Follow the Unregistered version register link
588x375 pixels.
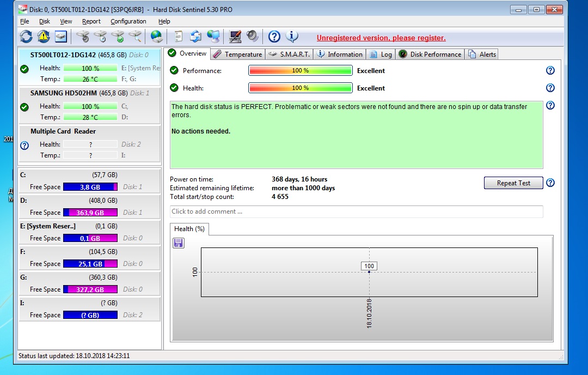pos(381,38)
